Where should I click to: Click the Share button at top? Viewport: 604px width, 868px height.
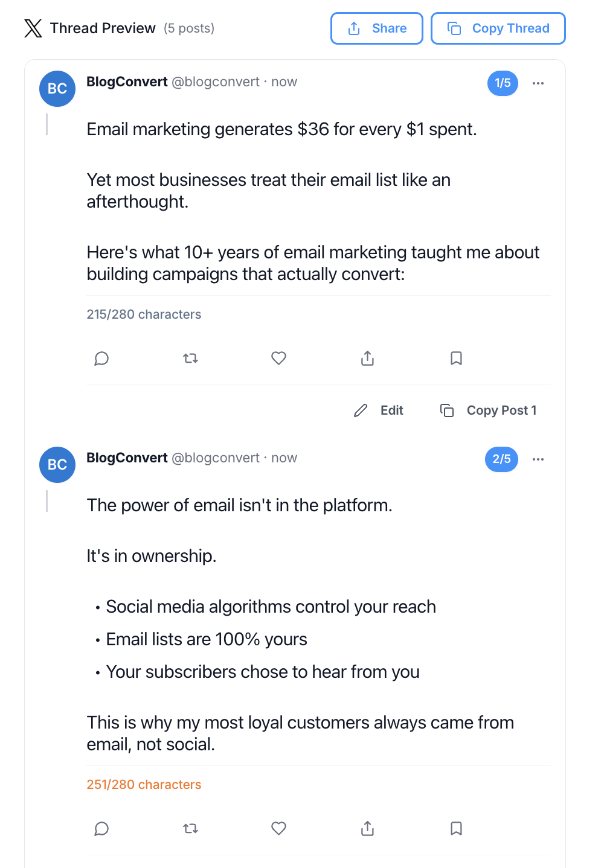point(377,28)
